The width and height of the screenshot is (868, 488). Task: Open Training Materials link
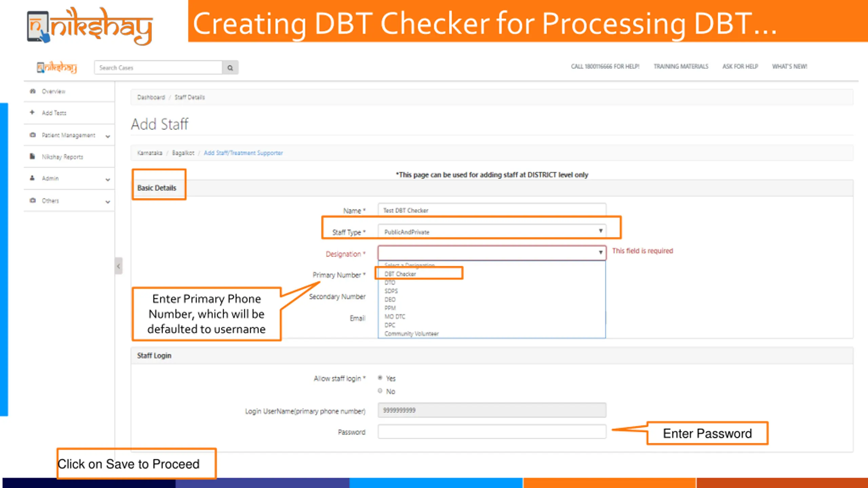point(681,66)
